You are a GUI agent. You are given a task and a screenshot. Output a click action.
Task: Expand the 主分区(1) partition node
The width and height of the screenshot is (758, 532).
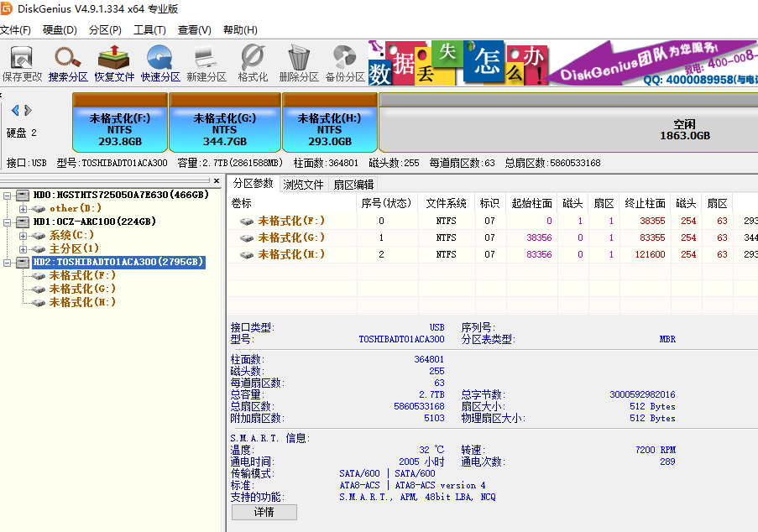[x=23, y=249]
